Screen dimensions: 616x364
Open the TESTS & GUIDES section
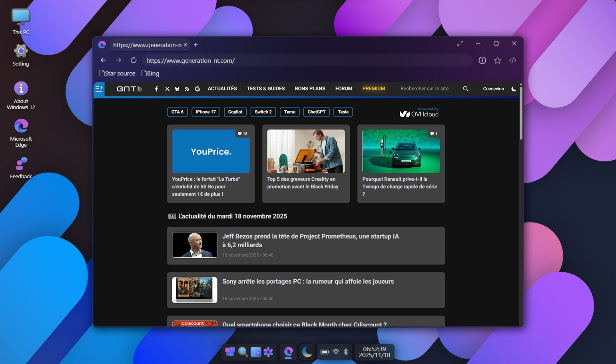click(265, 89)
